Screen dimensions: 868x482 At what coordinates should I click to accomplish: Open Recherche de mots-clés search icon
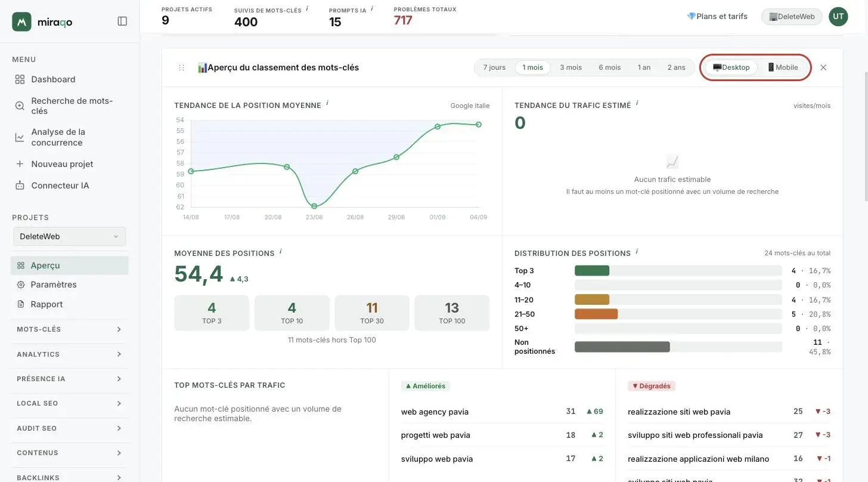pos(20,106)
